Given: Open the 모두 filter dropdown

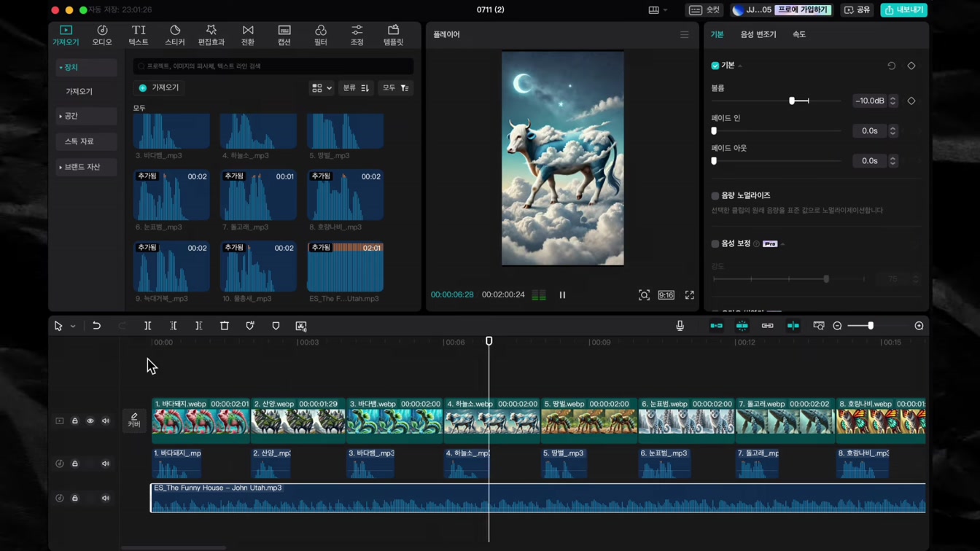Looking at the screenshot, I should pyautogui.click(x=396, y=88).
